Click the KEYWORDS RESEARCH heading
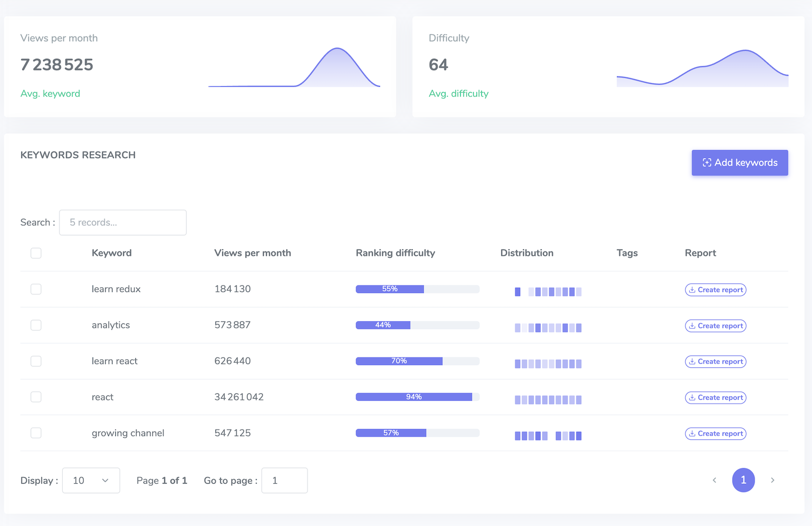 [x=78, y=155]
